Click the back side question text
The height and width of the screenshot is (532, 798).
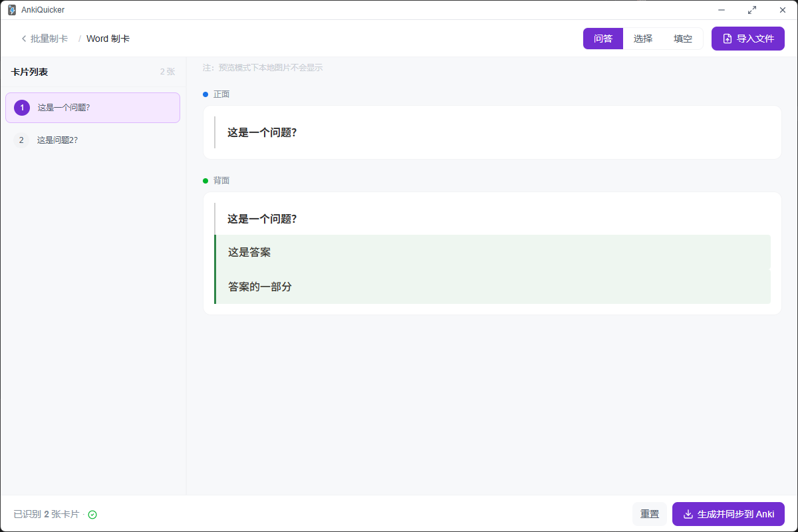pyautogui.click(x=262, y=219)
